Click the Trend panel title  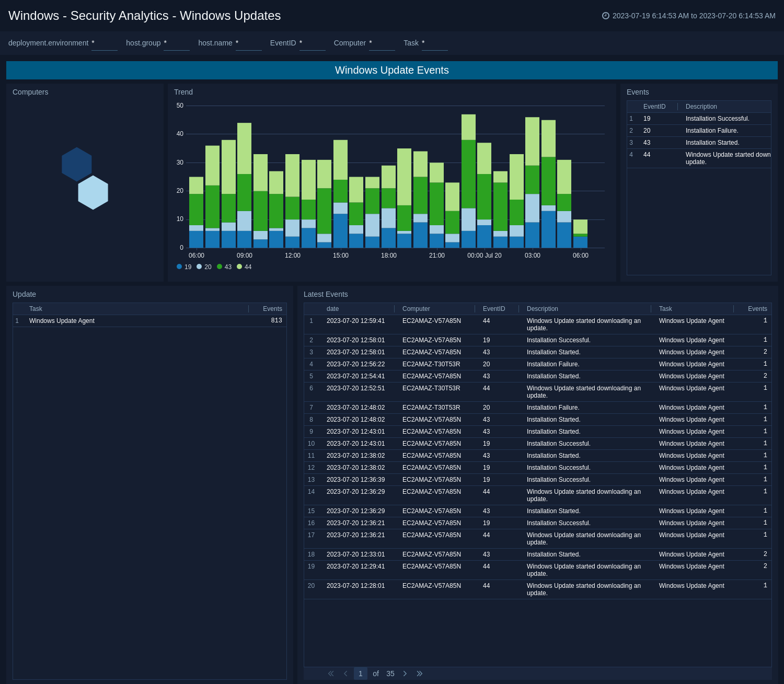click(x=183, y=92)
